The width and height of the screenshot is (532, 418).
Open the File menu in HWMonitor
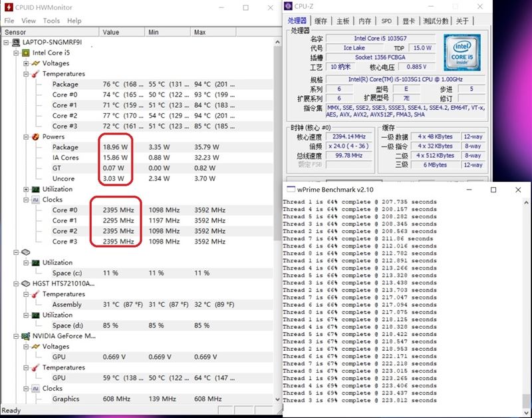tap(9, 21)
